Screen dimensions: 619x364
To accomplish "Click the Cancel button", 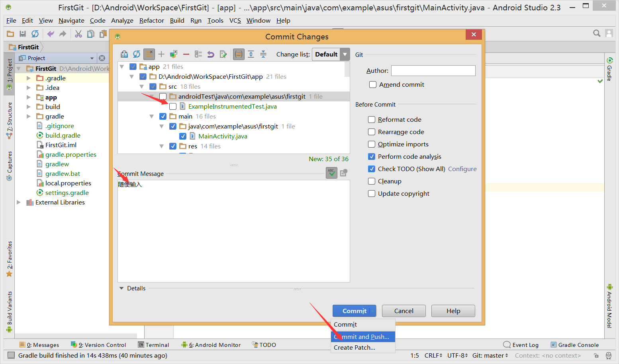I will pyautogui.click(x=404, y=311).
